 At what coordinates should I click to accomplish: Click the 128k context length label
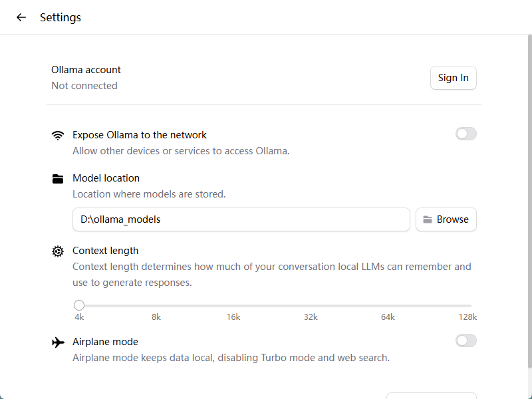[x=467, y=317]
